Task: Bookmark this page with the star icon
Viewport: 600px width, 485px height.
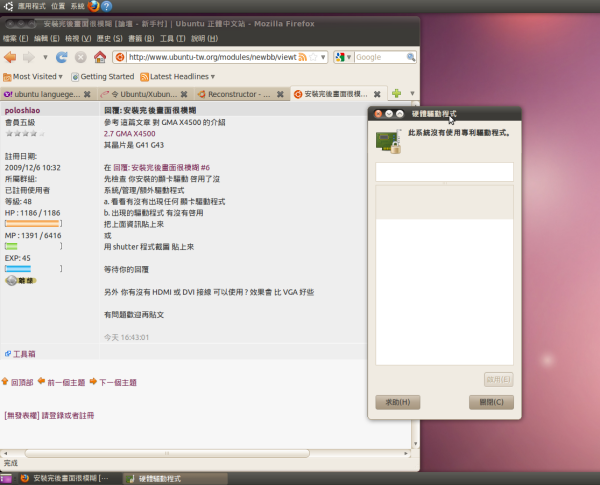Action: pyautogui.click(x=313, y=57)
